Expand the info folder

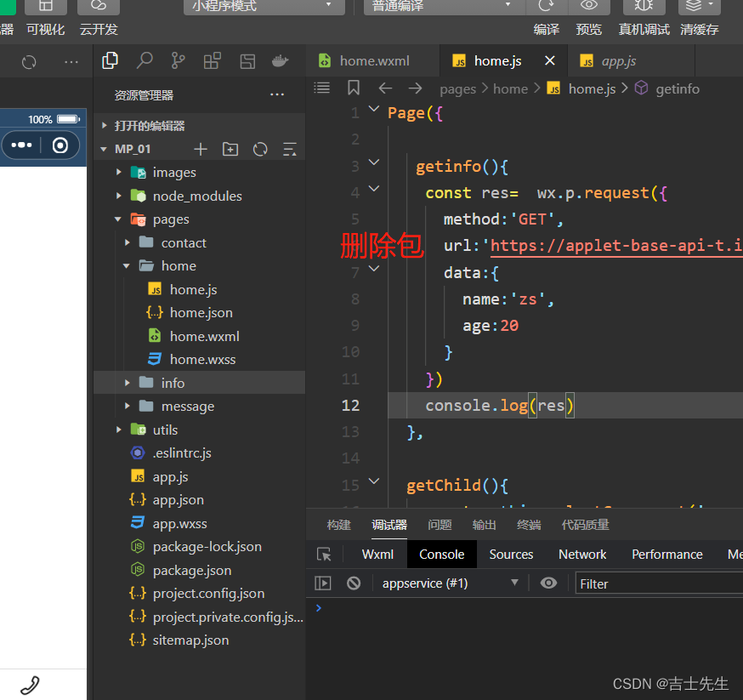127,383
